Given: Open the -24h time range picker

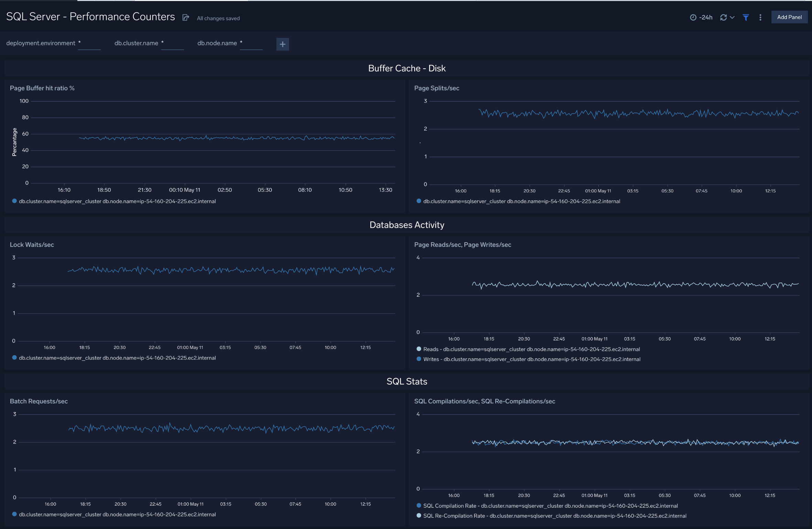Looking at the screenshot, I should [x=701, y=17].
